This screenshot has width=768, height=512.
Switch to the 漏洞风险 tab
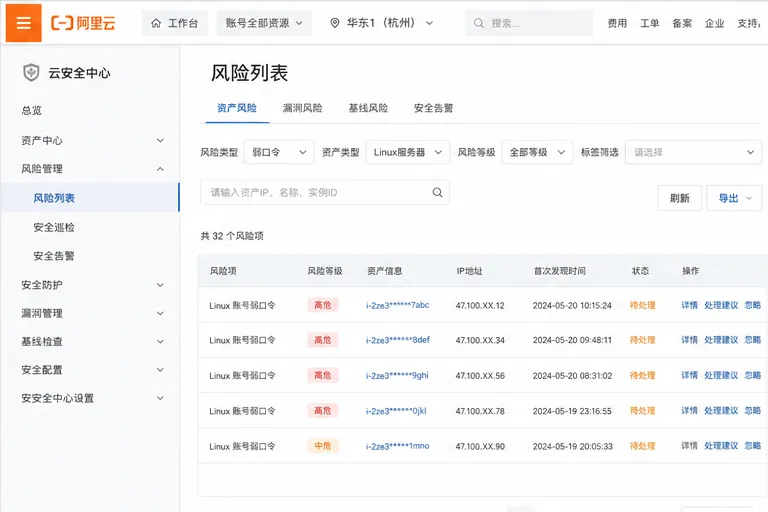point(302,108)
